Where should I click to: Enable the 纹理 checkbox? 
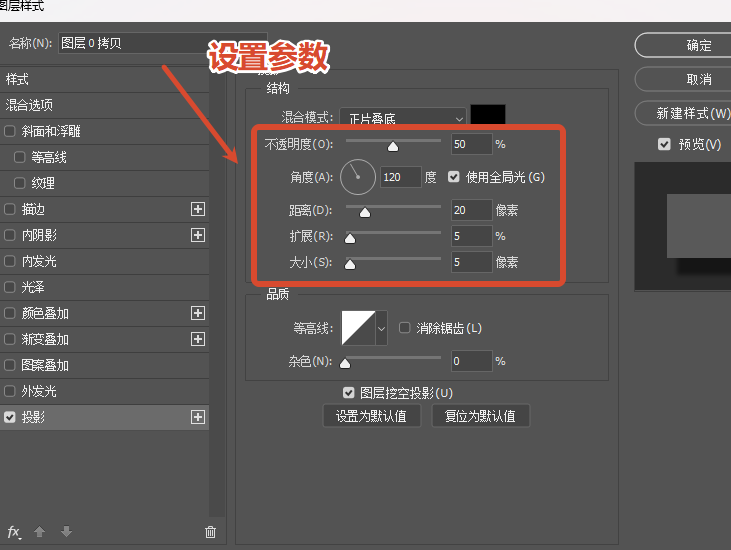[20, 183]
